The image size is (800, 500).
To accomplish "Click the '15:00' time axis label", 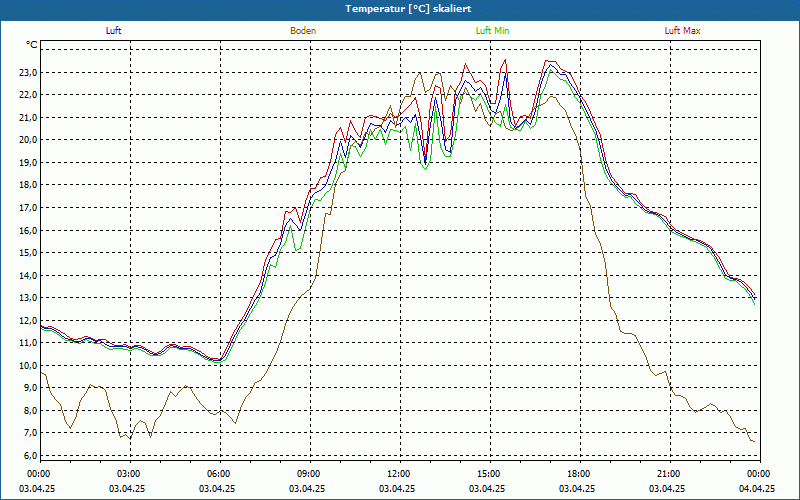I will (x=490, y=474).
